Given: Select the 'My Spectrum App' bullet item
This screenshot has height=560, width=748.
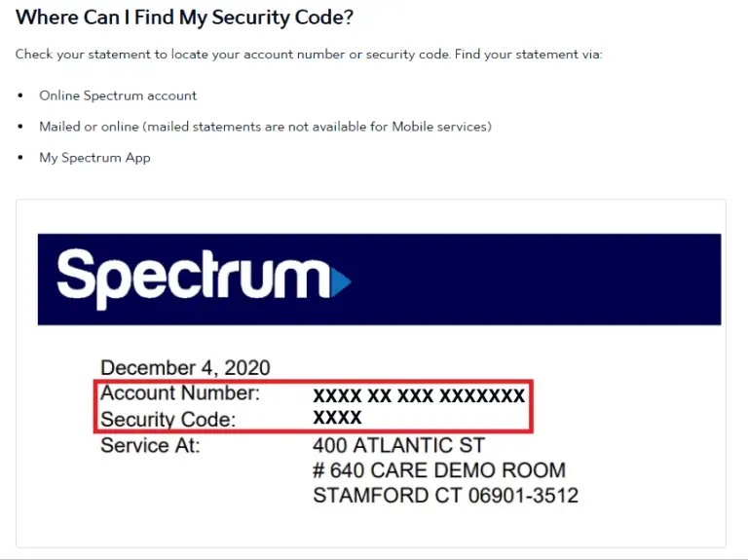Looking at the screenshot, I should (94, 158).
